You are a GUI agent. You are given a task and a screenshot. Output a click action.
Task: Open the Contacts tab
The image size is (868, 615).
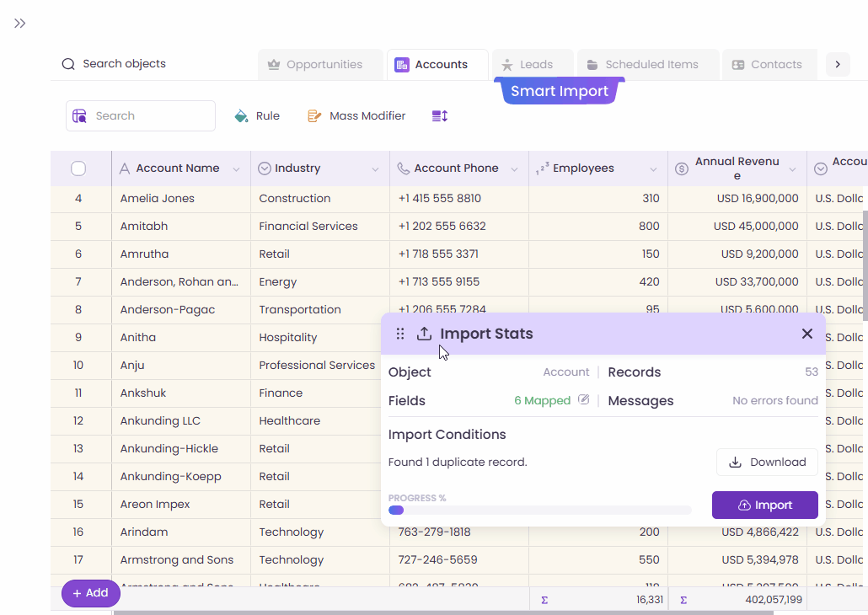tap(769, 63)
